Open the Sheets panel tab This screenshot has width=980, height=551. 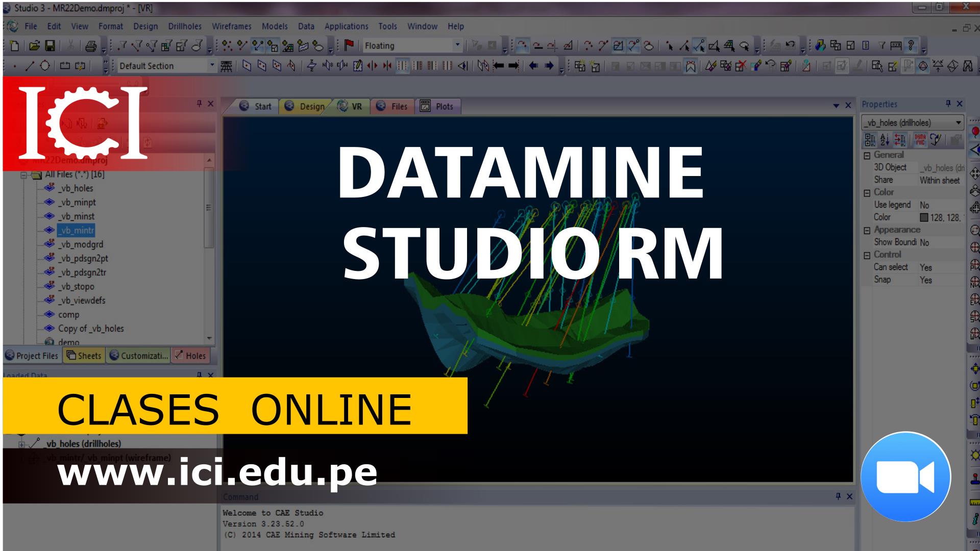click(x=84, y=356)
